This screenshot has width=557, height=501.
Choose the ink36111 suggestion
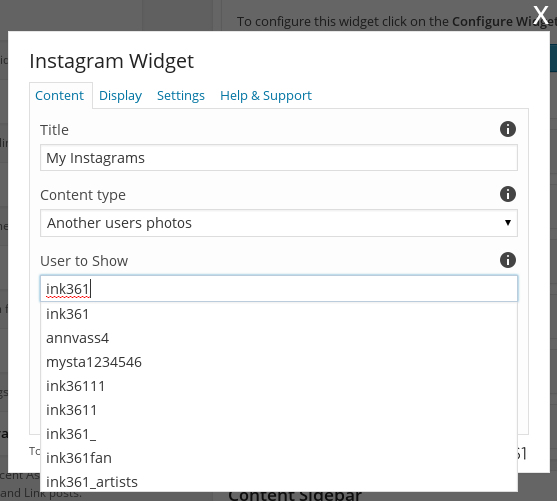click(279, 386)
